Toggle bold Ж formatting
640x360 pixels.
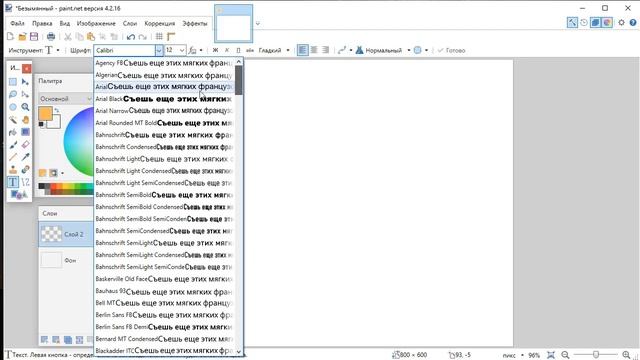(x=215, y=50)
